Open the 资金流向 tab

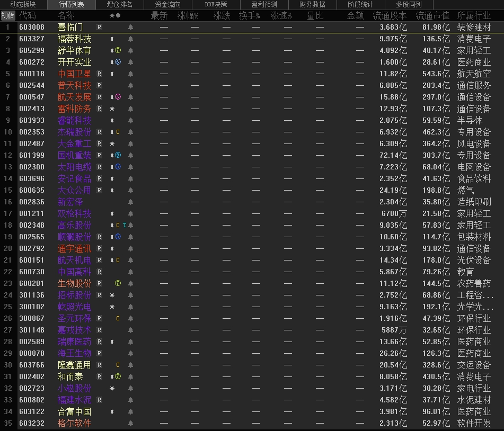(168, 4)
